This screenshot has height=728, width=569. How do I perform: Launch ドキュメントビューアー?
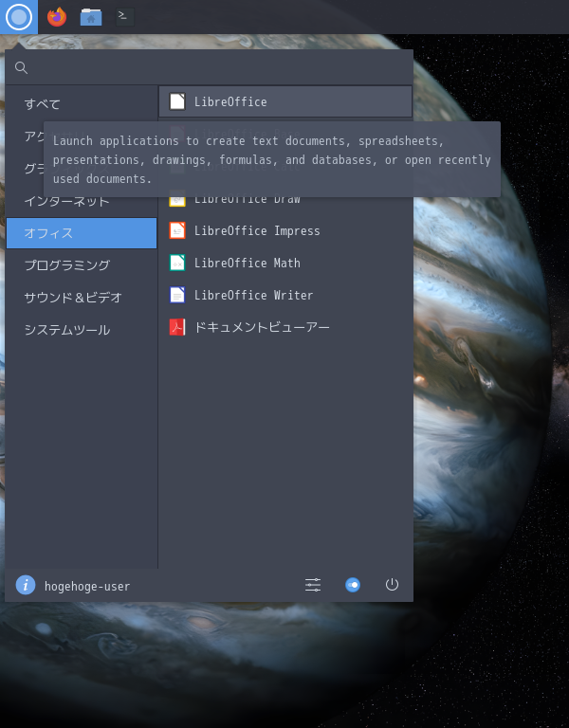pyautogui.click(x=285, y=327)
